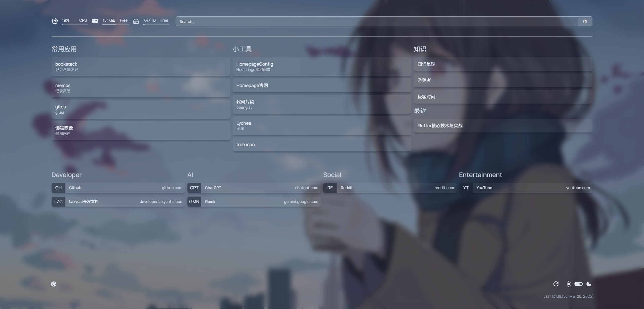
Task: Open the YouTube bookmark link
Action: [x=526, y=188]
